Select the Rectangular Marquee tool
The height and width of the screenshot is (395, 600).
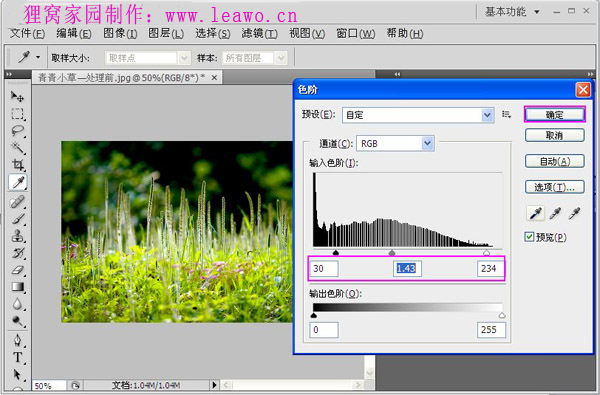click(x=17, y=114)
